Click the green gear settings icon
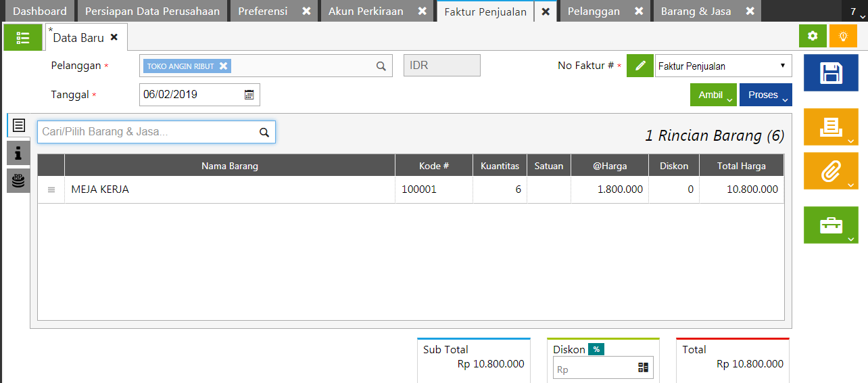868x383 pixels. click(813, 37)
